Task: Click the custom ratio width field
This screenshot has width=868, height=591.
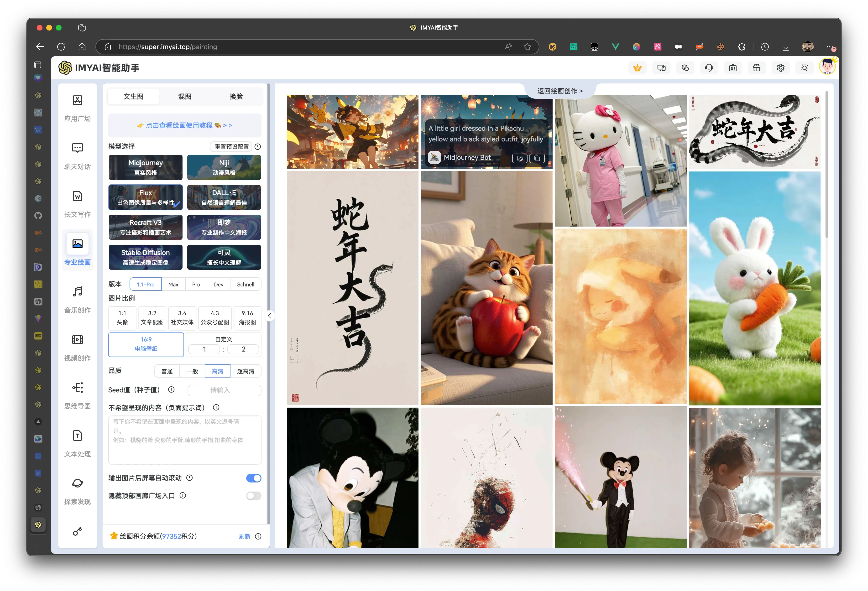Action: pos(204,349)
